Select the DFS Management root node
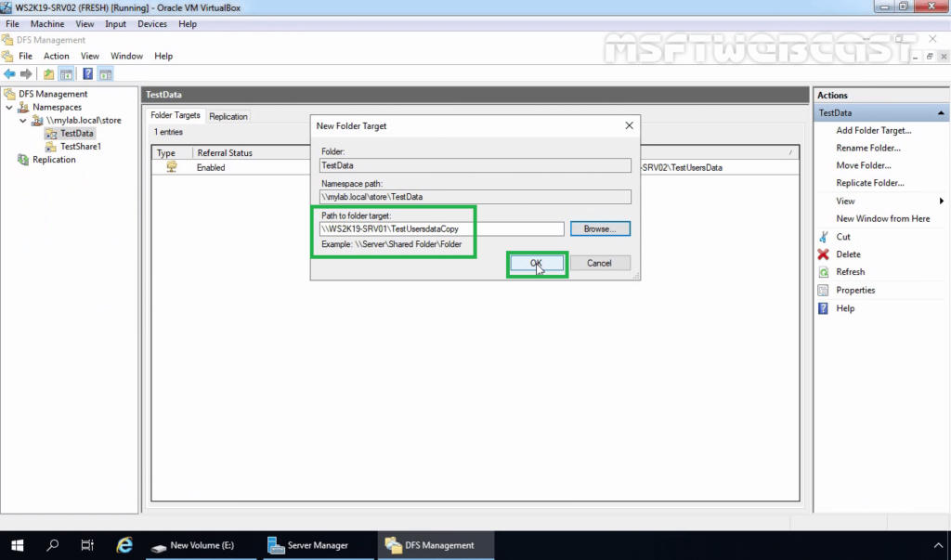Viewport: 951px width, 560px height. (x=53, y=94)
